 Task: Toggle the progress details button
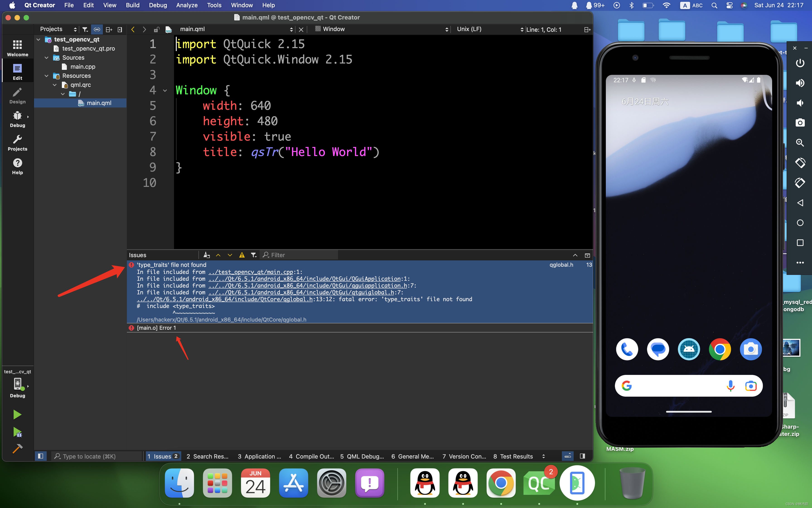pos(568,456)
